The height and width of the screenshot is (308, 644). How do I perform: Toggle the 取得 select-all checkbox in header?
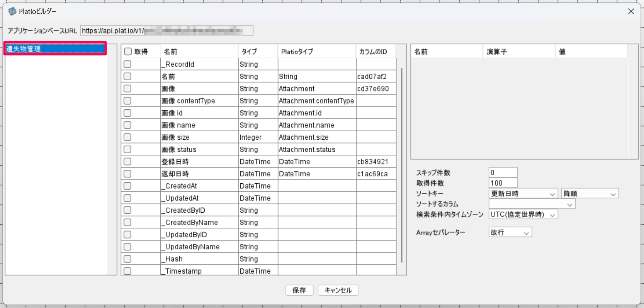click(x=128, y=52)
